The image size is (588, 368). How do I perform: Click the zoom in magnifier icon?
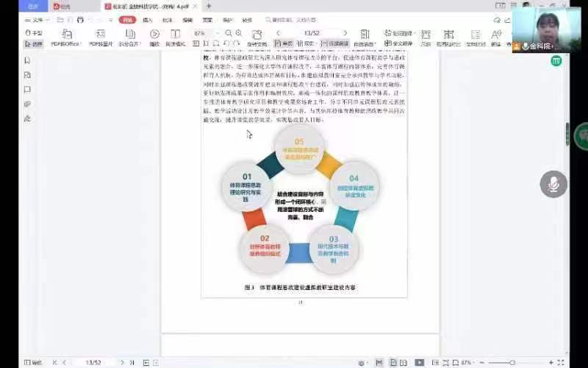click(x=240, y=33)
